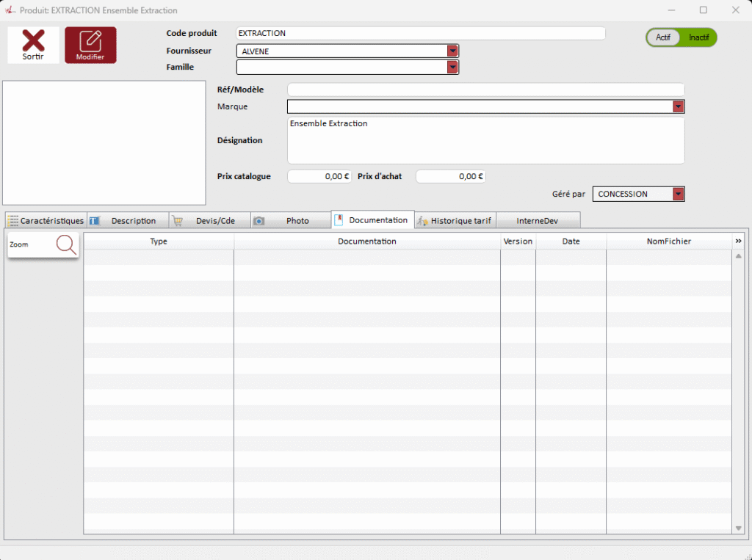Click the Prix catalogue field
This screenshot has width=752, height=560.
click(319, 176)
